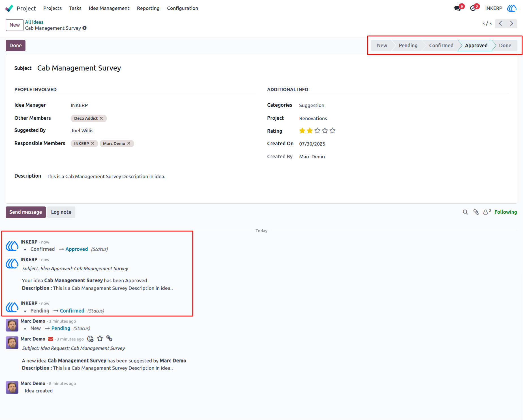
Task: Open attachments via the paperclip icon
Action: point(476,212)
